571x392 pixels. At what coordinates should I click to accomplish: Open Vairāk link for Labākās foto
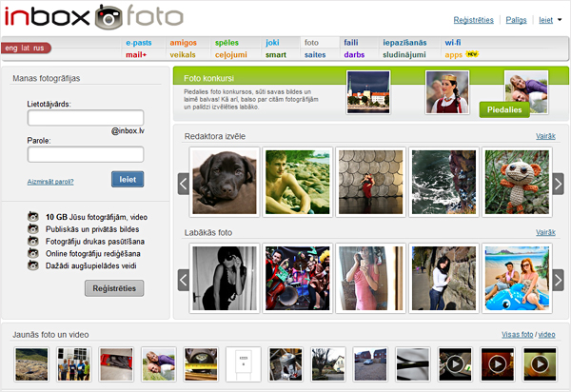[545, 232]
